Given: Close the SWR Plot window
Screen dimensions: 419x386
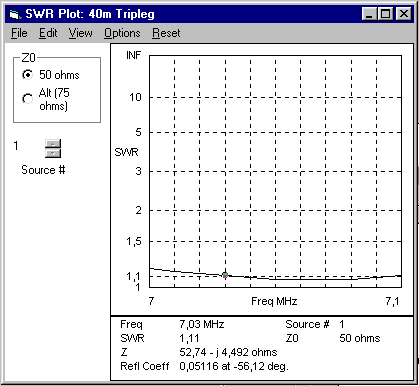Looking at the screenshot, I should point(404,14).
